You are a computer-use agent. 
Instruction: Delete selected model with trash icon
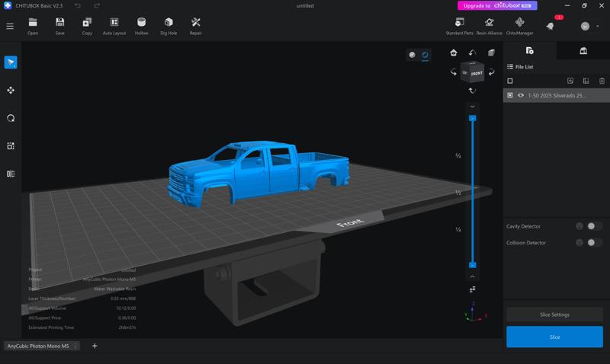click(602, 81)
